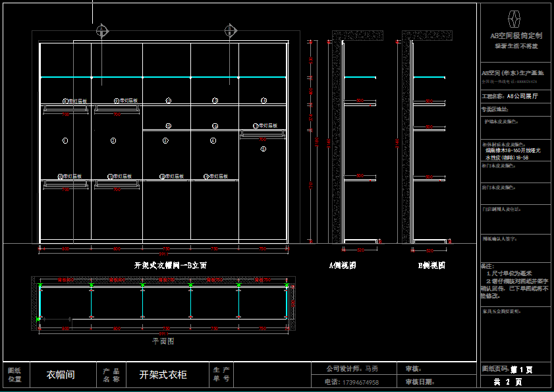Select numbered circle 2 in the elevation

113,140
